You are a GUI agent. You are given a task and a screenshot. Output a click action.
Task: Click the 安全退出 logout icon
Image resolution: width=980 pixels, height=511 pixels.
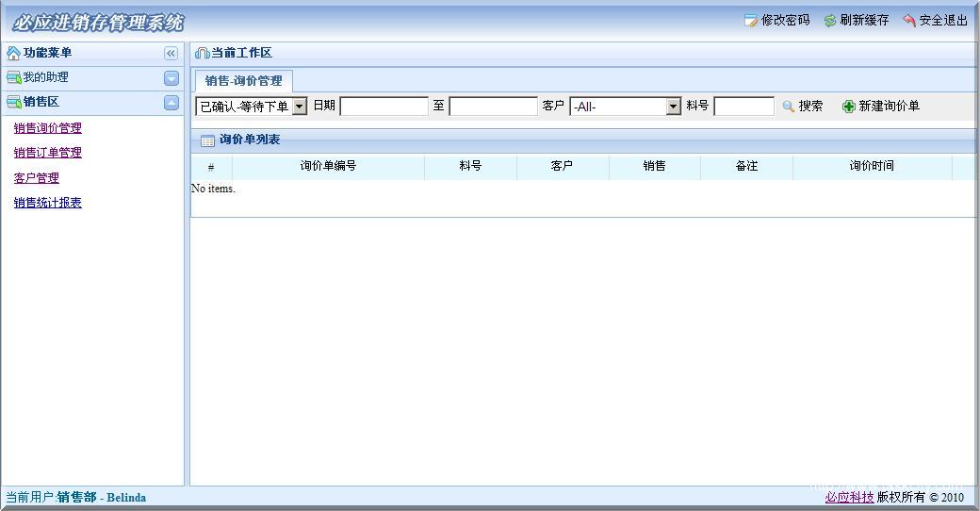click(909, 21)
